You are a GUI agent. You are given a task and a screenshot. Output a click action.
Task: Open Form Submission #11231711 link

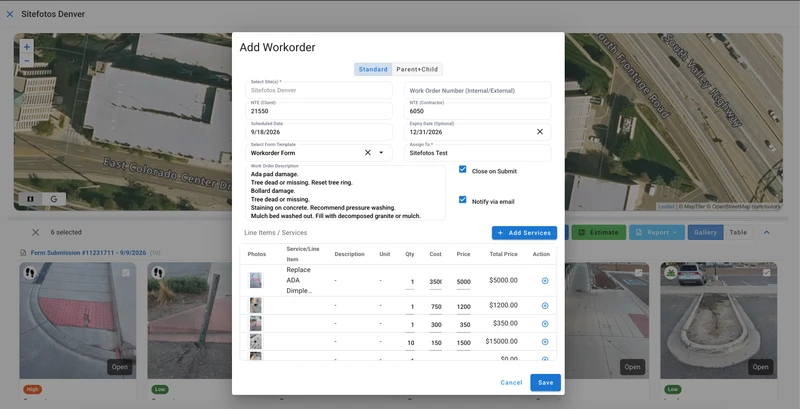[88, 253]
